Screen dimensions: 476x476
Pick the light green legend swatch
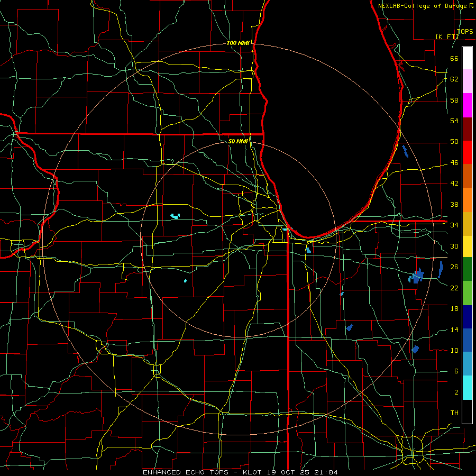click(x=467, y=292)
